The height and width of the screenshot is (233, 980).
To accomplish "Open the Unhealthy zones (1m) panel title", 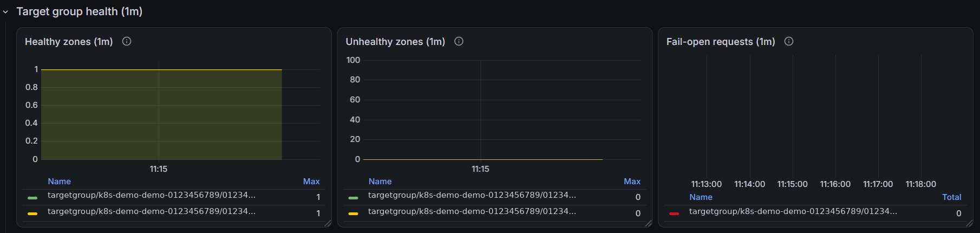I will click(395, 42).
